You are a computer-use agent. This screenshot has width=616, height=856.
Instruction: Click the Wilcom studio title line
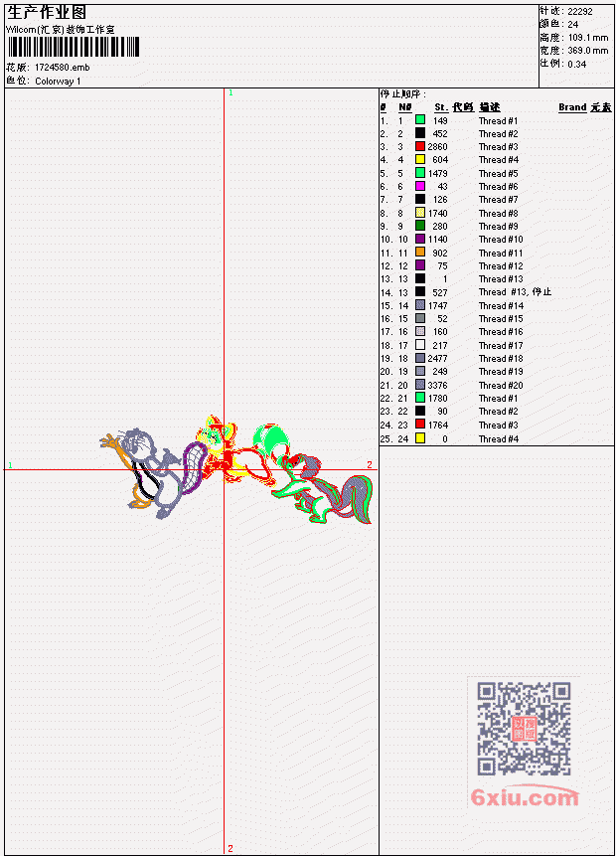[60, 30]
